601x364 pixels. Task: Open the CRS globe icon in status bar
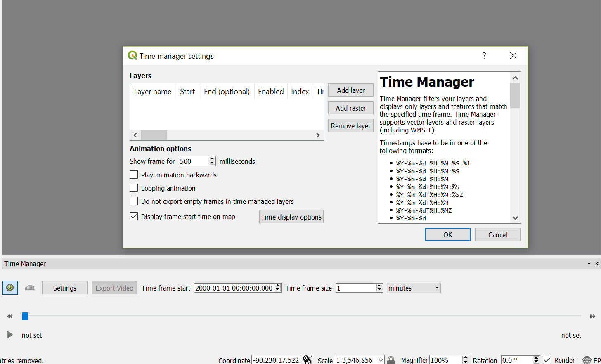(587, 360)
